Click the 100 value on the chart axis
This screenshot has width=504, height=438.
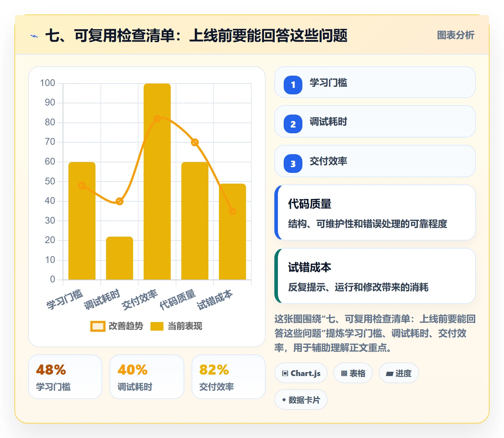pyautogui.click(x=48, y=83)
